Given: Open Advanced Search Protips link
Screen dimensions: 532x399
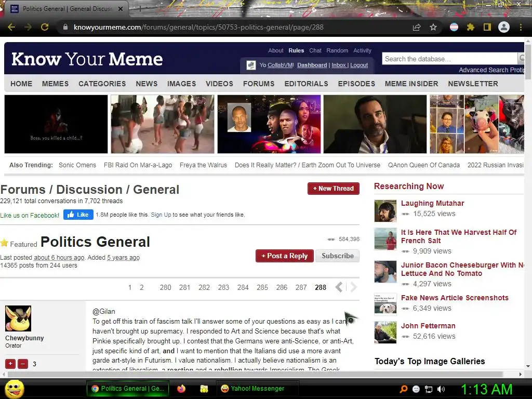Looking at the screenshot, I should (491, 70).
